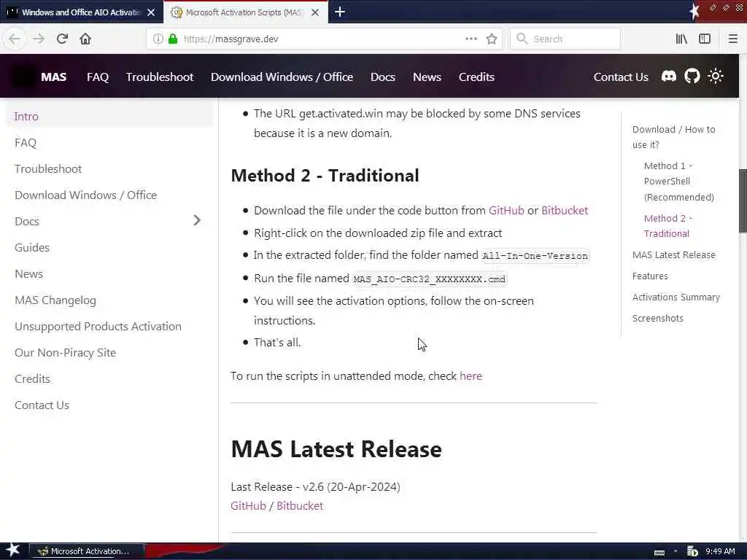This screenshot has height=560, width=747.
Task: Open a new browser tab
Action: (x=340, y=12)
